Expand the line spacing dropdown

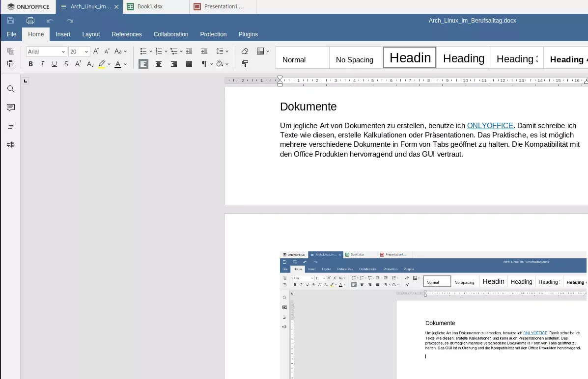pyautogui.click(x=227, y=52)
